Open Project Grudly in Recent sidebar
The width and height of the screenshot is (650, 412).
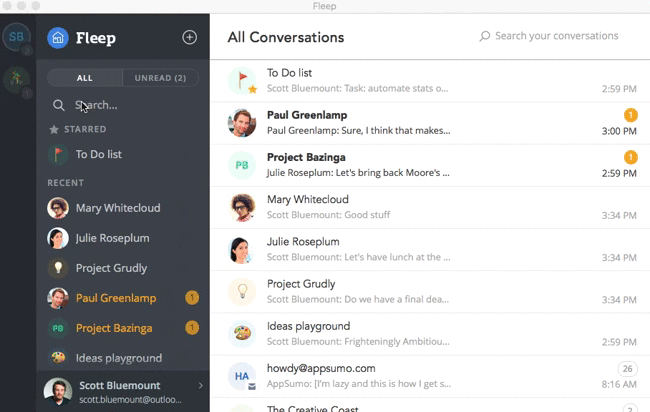coord(123,268)
